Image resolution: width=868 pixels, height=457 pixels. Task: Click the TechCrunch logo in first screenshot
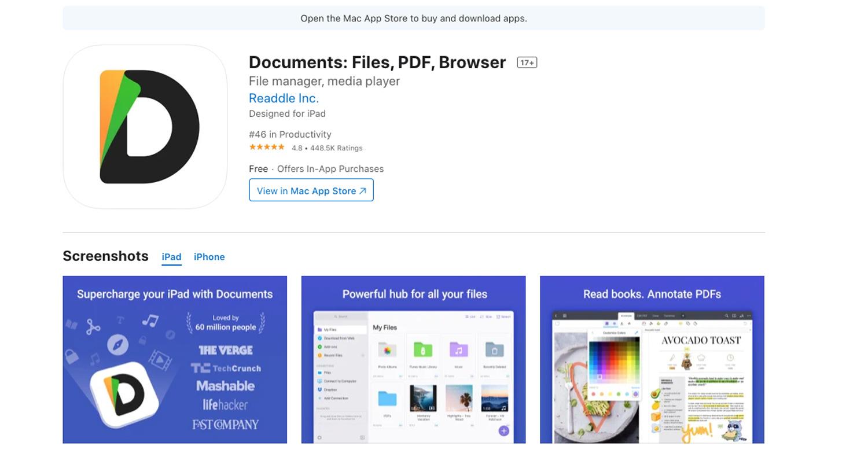tap(226, 368)
